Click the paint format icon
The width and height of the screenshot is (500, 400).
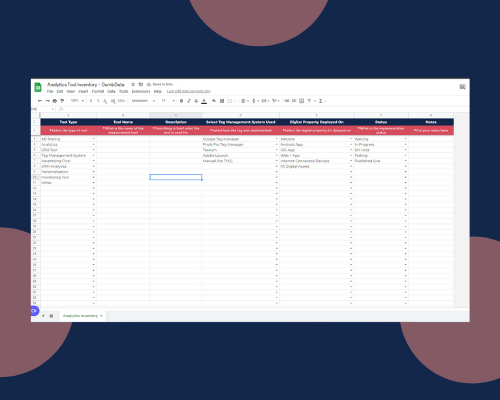tap(62, 101)
